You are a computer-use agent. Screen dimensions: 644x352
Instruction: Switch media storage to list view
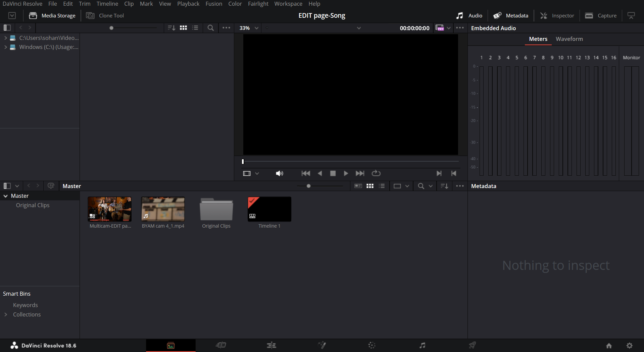[x=195, y=28]
